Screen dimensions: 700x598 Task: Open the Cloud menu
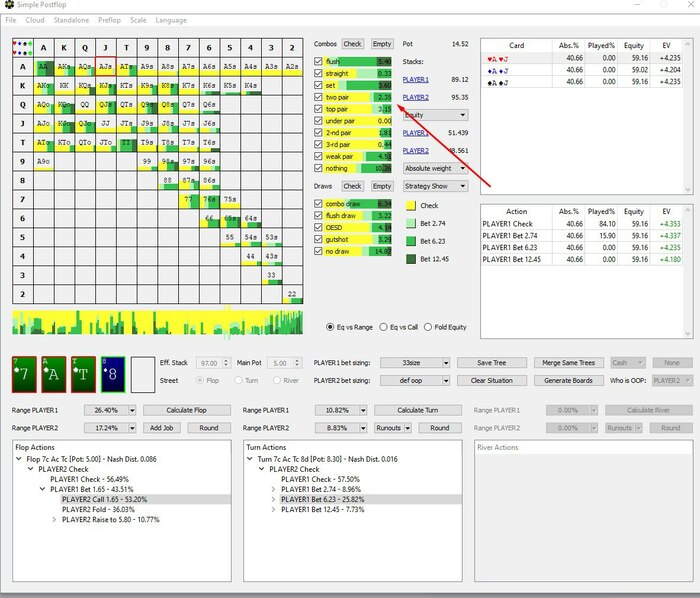coord(35,20)
